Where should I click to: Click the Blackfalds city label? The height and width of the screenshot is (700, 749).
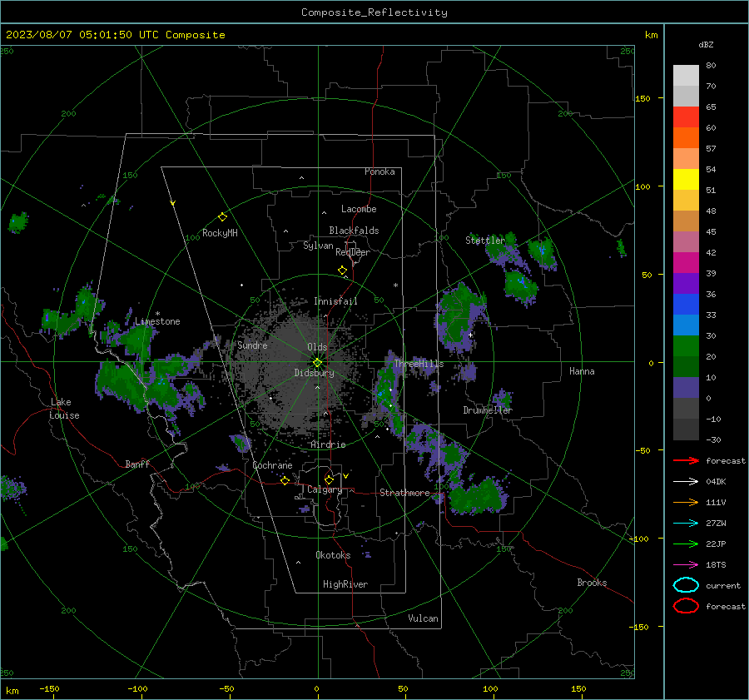click(x=354, y=231)
